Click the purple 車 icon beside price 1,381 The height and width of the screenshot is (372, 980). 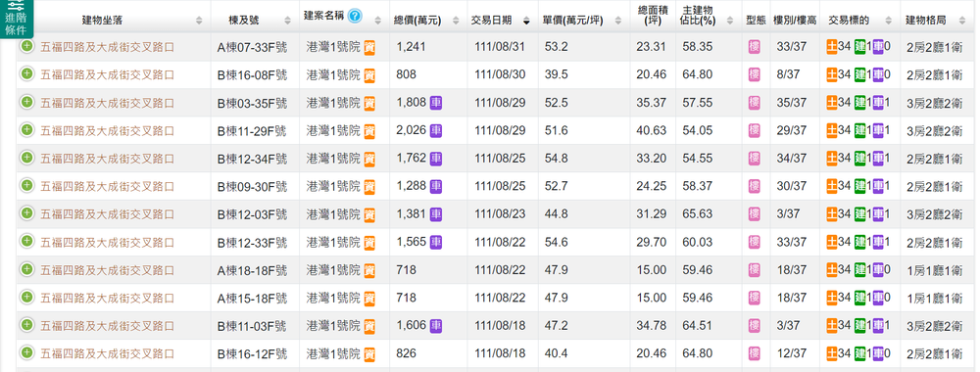point(436,214)
